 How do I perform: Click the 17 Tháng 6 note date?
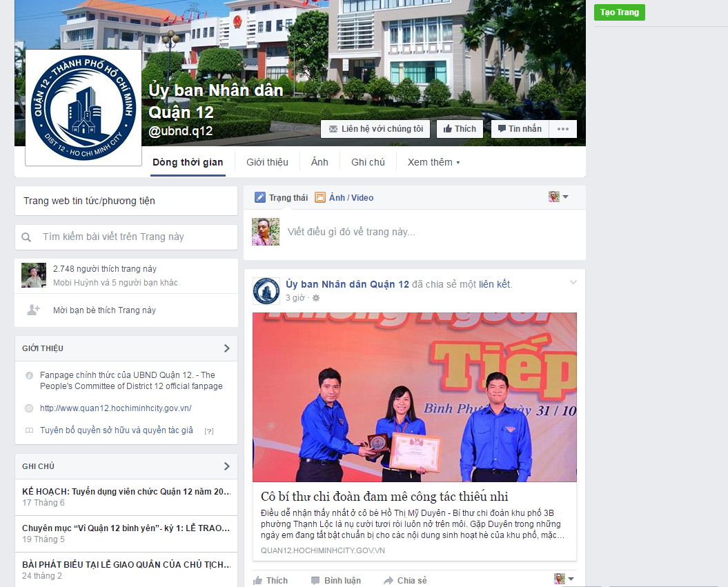[43, 503]
